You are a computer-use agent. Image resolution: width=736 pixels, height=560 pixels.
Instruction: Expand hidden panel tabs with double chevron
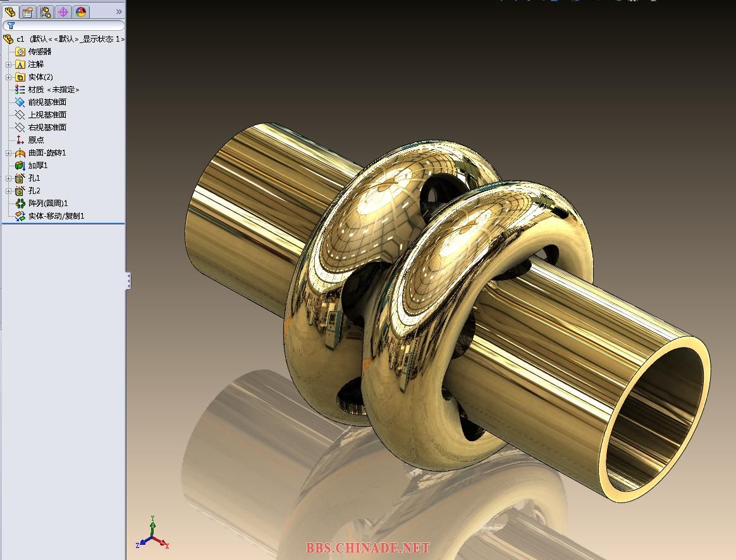click(x=119, y=12)
